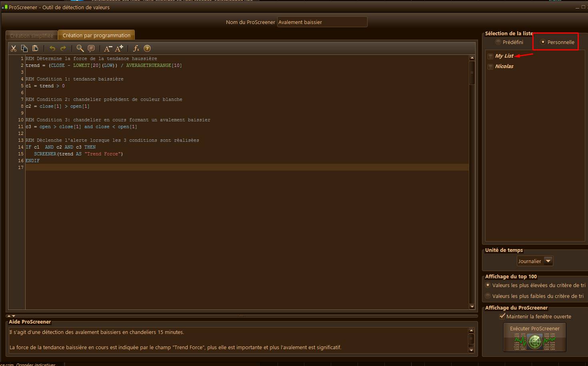Maximize the ProScreener window
The width and height of the screenshot is (588, 366).
click(583, 7)
